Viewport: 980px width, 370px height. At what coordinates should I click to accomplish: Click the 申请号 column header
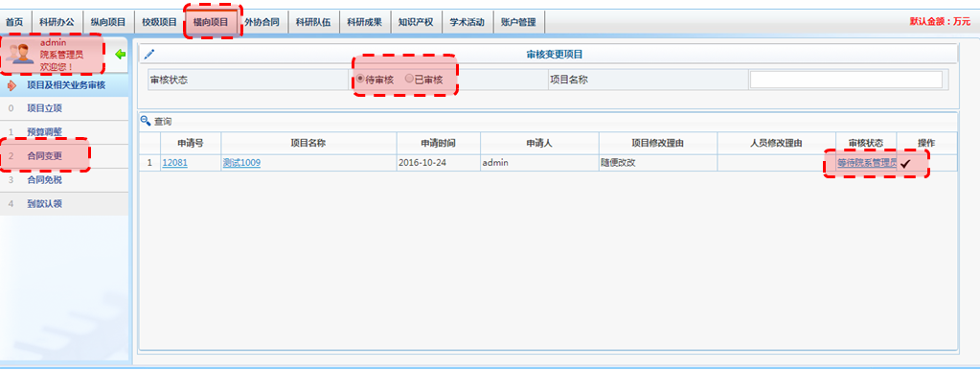point(191,143)
